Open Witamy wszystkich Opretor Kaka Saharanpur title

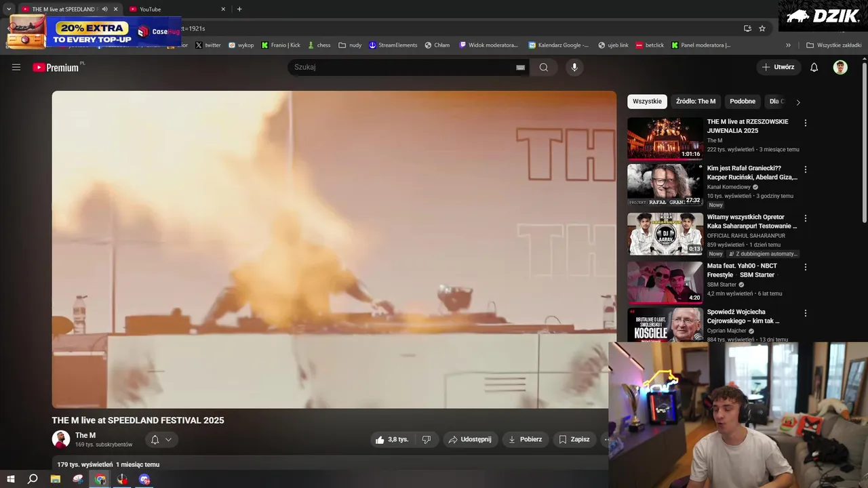coord(752,222)
